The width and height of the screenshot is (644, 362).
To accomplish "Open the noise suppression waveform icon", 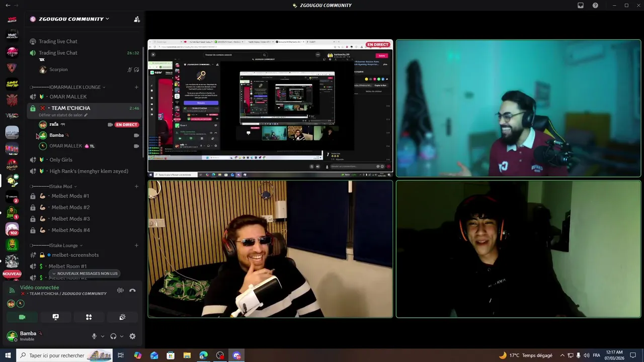I will click(120, 290).
